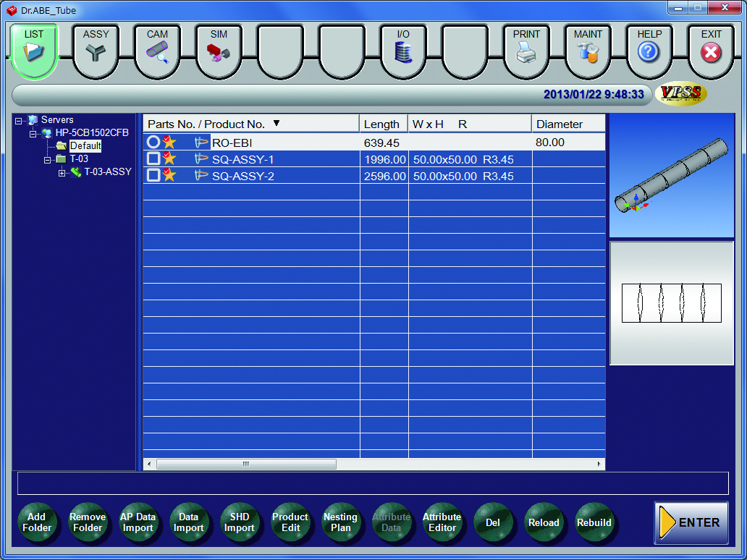This screenshot has height=560, width=747.
Task: Switch to the LIST tab
Action: (x=34, y=50)
